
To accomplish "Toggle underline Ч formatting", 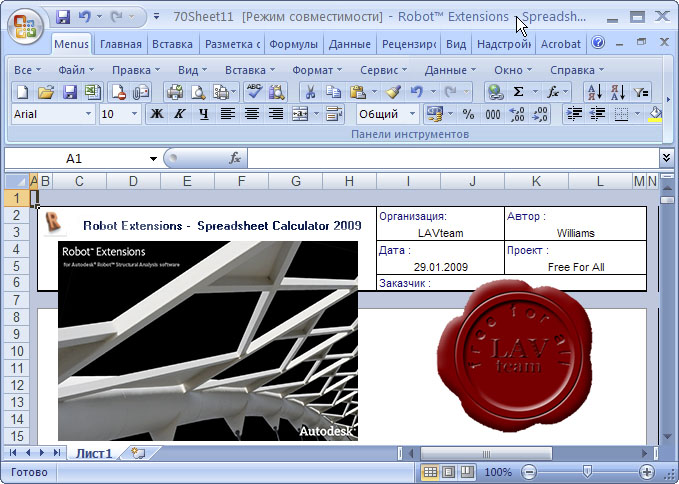I will (204, 114).
